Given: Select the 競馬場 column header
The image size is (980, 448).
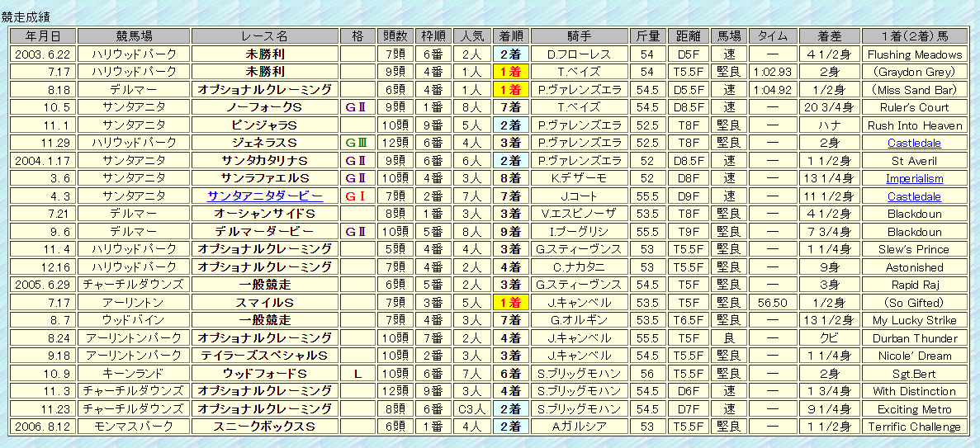Looking at the screenshot, I should click(x=134, y=36).
